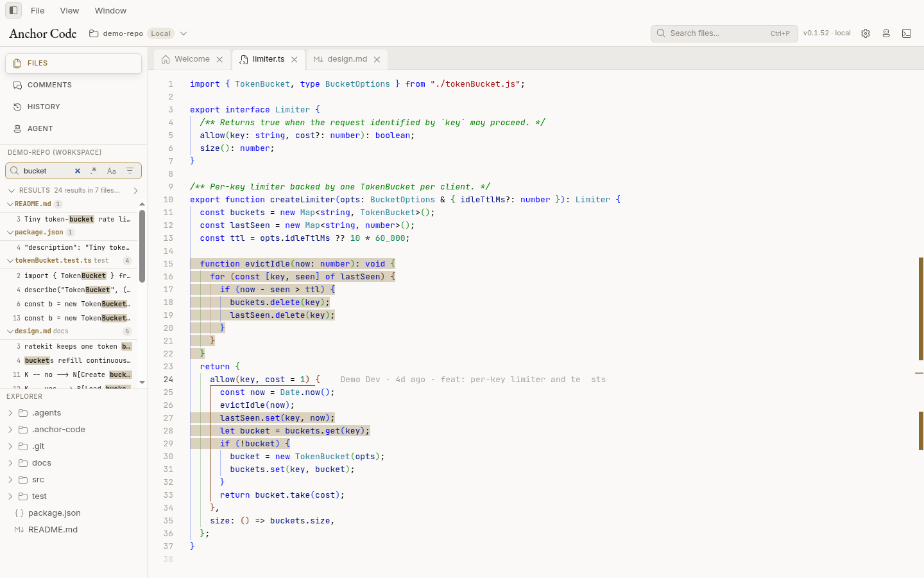Open package.json in the explorer
Viewport: 924px width, 578px height.
click(74, 513)
